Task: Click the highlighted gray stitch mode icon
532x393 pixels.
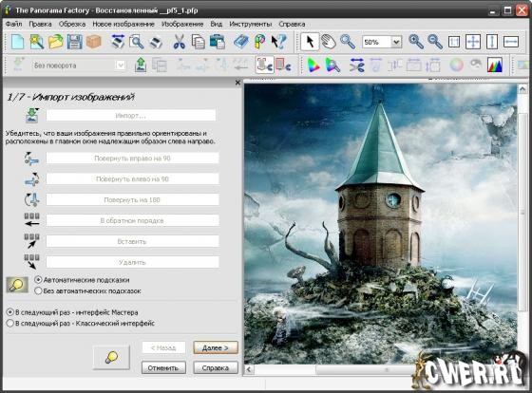Action: point(265,65)
